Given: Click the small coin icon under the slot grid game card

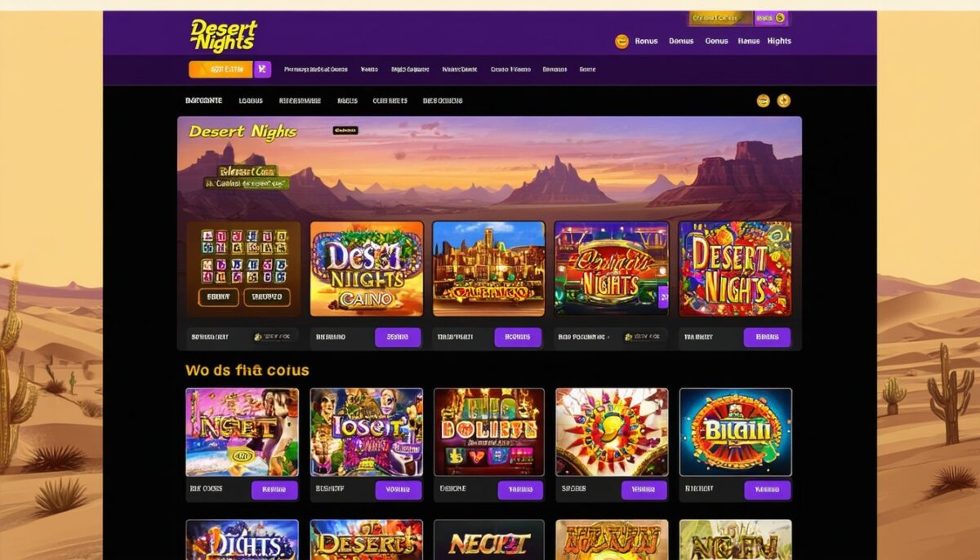Looking at the screenshot, I should pyautogui.click(x=258, y=336).
